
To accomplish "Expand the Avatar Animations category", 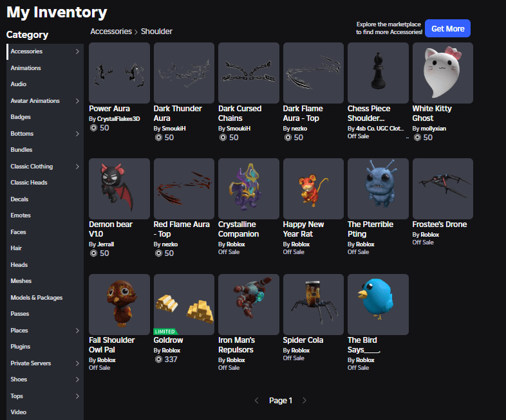I will tap(77, 101).
